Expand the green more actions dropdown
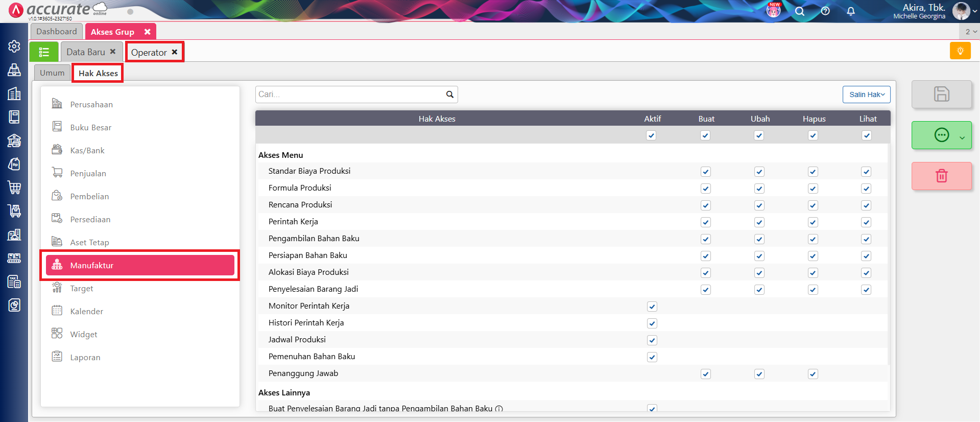The height and width of the screenshot is (422, 980). tap(962, 137)
